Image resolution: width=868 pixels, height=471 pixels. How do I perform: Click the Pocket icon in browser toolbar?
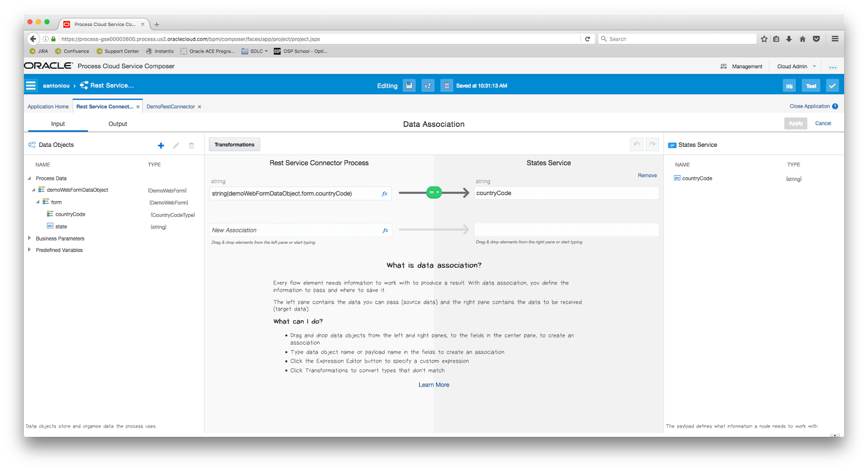816,39
